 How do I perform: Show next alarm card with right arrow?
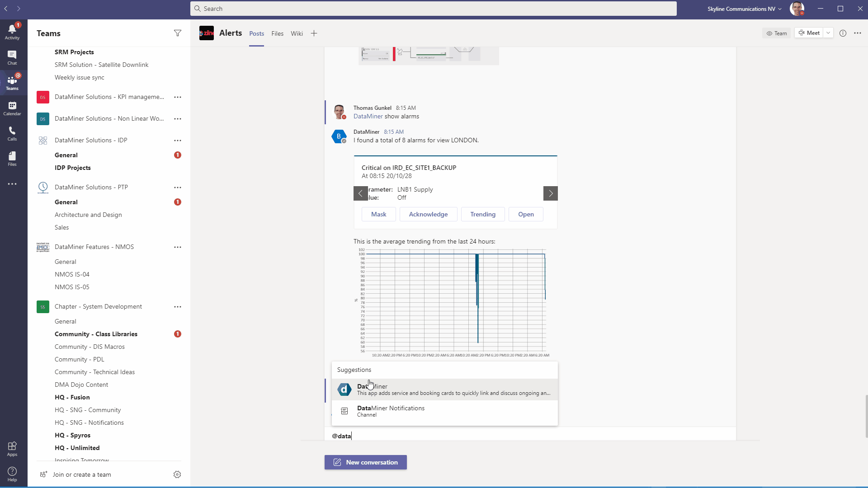[x=550, y=193]
